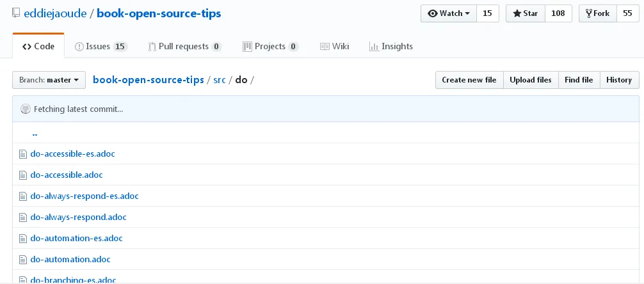Click file icon next to do-accessible.adoc
Image resolution: width=644 pixels, height=284 pixels.
[x=23, y=175]
